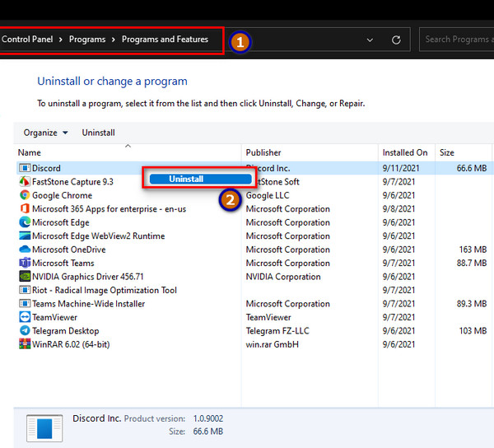Select Teams Machine-Wide Installer entry
This screenshot has height=448, width=494.
pos(89,304)
